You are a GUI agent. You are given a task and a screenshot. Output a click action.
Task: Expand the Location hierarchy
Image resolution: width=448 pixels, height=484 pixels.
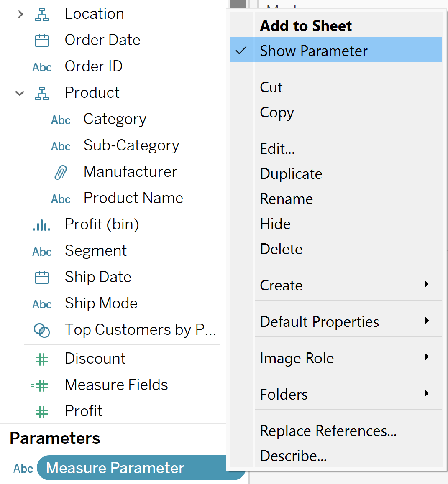tap(20, 14)
